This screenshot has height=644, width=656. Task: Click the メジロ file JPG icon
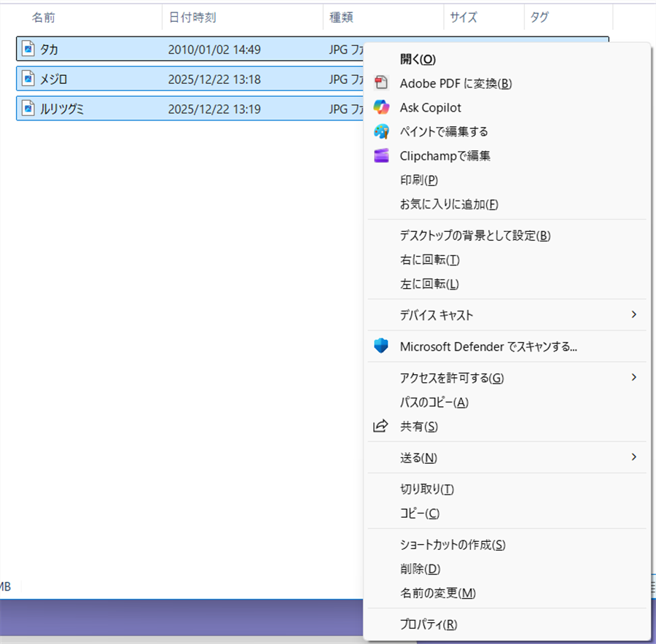click(x=29, y=79)
